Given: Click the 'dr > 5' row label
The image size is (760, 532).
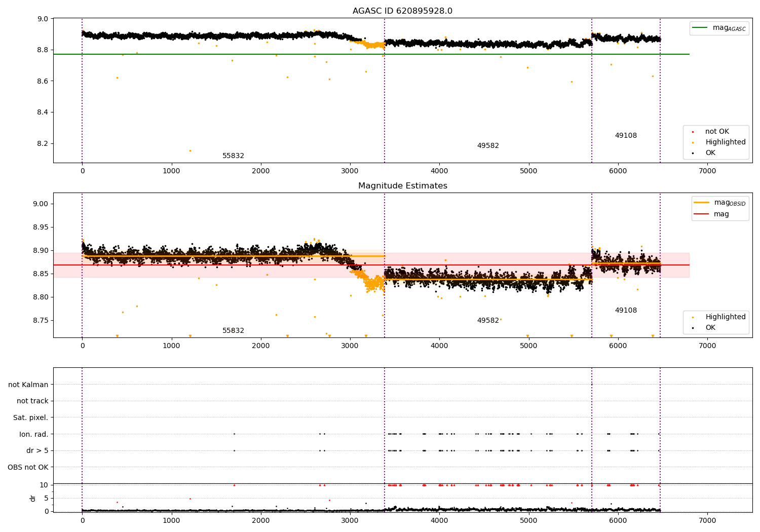Looking at the screenshot, I should (x=37, y=450).
